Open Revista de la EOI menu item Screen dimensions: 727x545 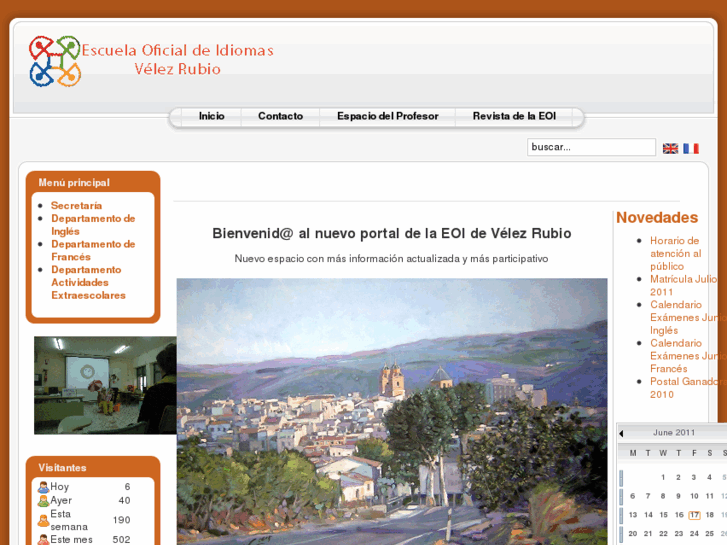[x=514, y=116]
